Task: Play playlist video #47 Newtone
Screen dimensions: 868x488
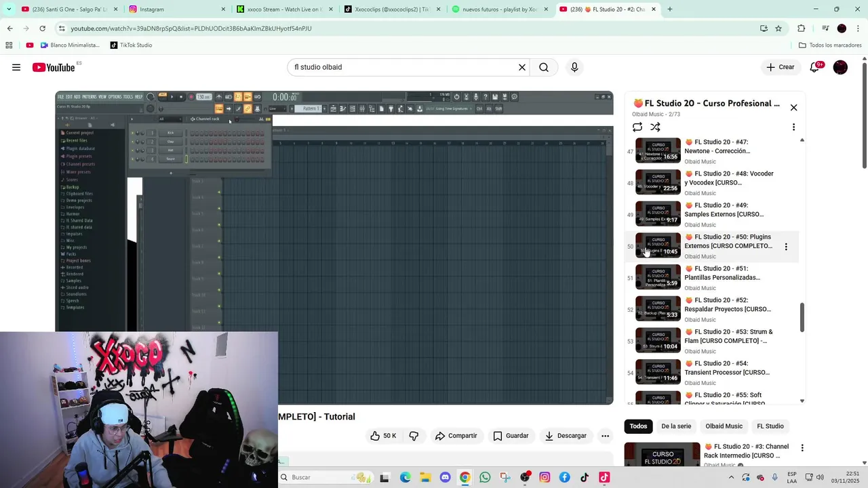Action: click(712, 151)
